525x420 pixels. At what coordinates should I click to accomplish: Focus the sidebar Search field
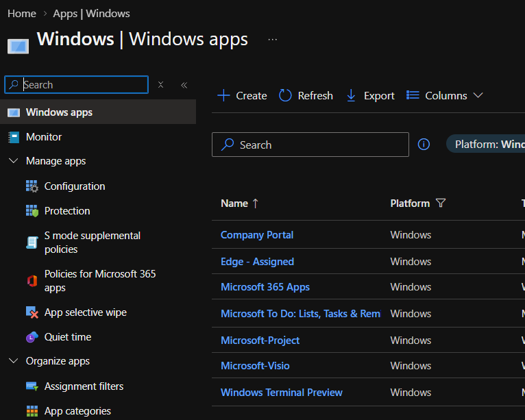[x=76, y=85]
